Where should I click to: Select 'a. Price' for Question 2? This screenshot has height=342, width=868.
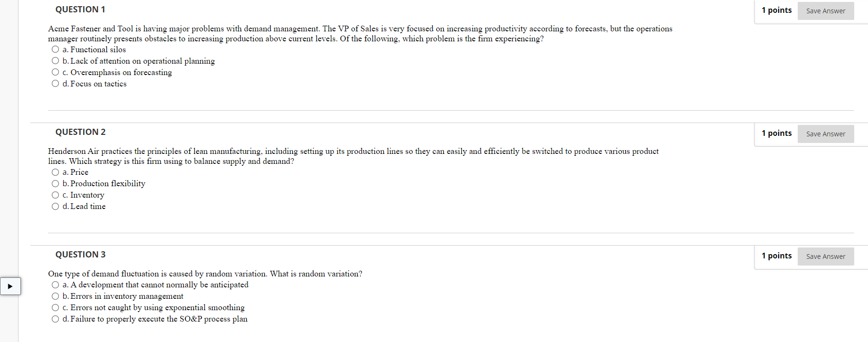point(55,172)
